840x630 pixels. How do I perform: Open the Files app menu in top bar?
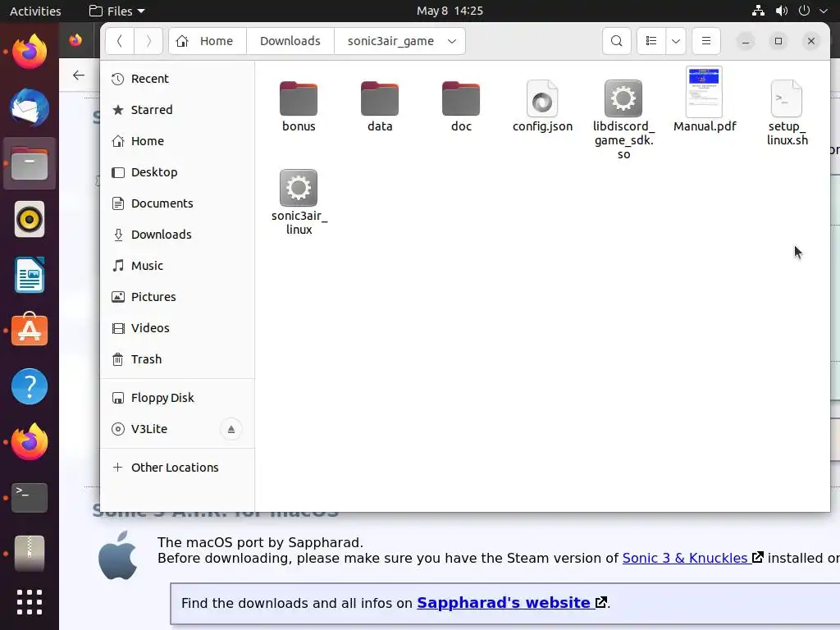click(x=116, y=11)
